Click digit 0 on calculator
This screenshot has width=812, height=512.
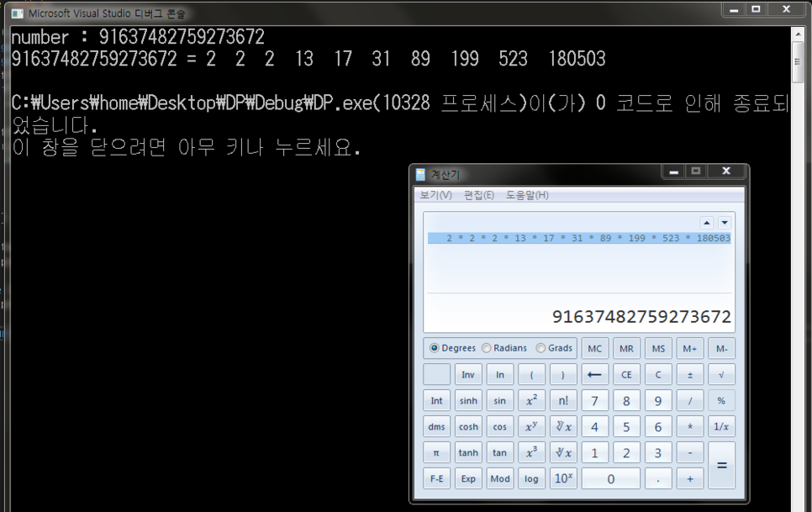pos(610,479)
